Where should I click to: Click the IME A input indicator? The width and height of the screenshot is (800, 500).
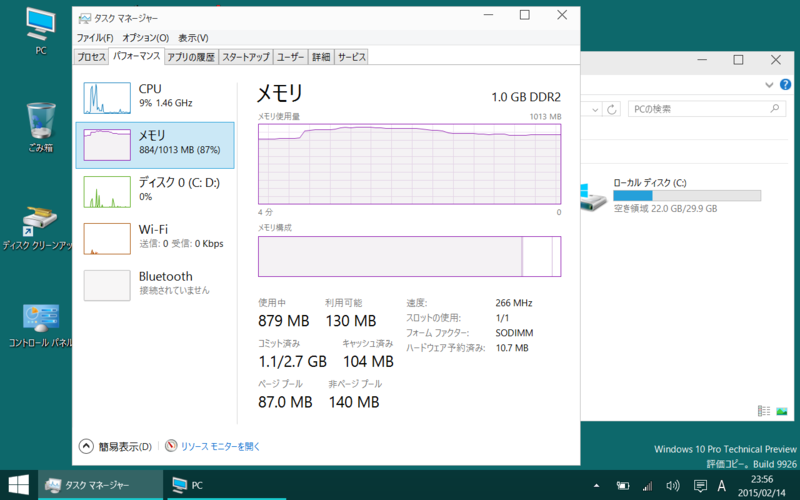(x=721, y=486)
